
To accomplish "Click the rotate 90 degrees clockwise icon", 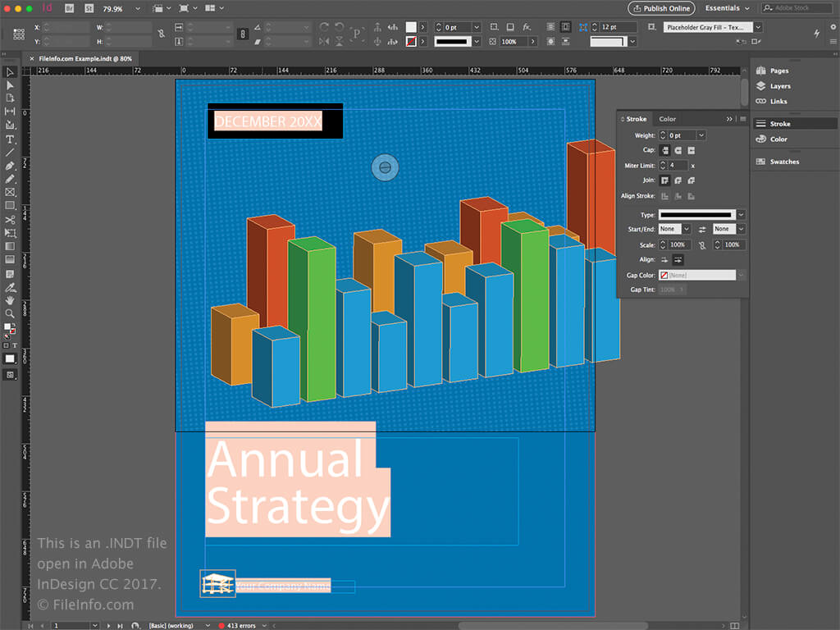I will pos(324,27).
